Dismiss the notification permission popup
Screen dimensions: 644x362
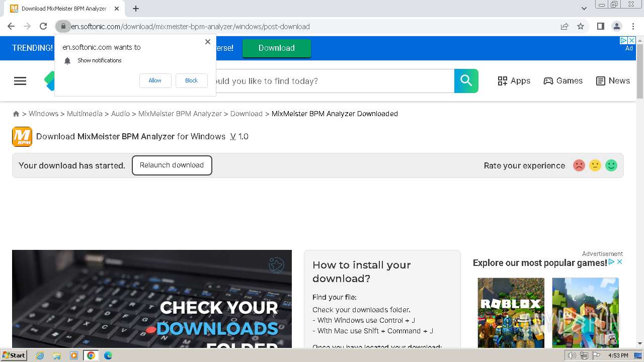(x=208, y=42)
